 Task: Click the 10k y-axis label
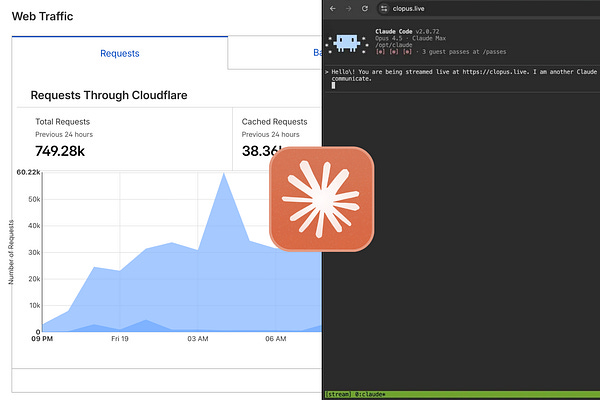tap(34, 305)
